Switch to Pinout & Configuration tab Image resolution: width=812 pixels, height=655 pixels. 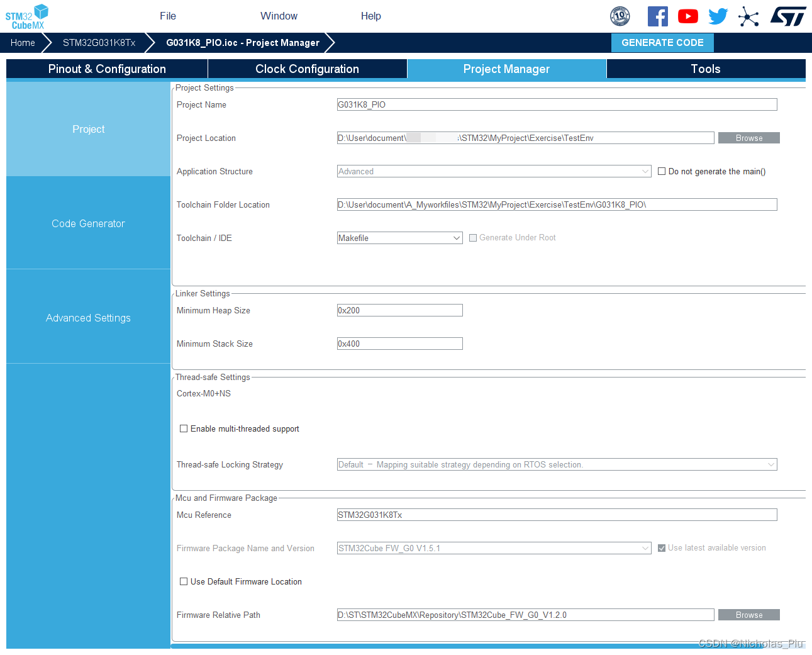pos(107,69)
